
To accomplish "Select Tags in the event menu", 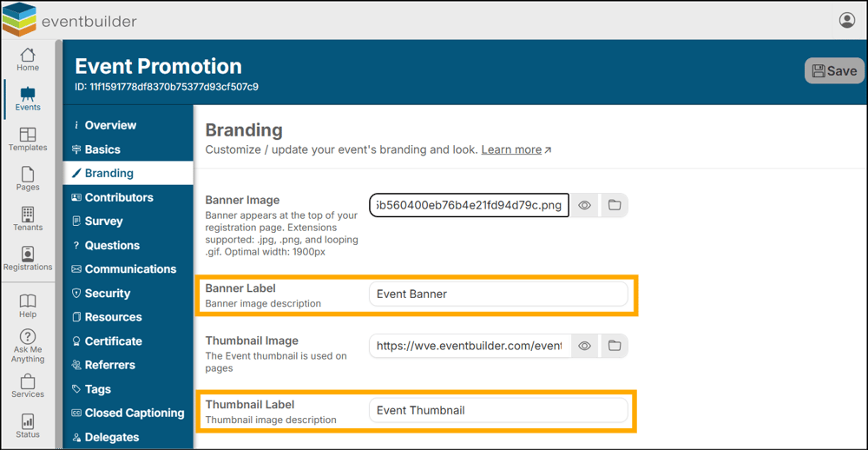I will 128,389.
